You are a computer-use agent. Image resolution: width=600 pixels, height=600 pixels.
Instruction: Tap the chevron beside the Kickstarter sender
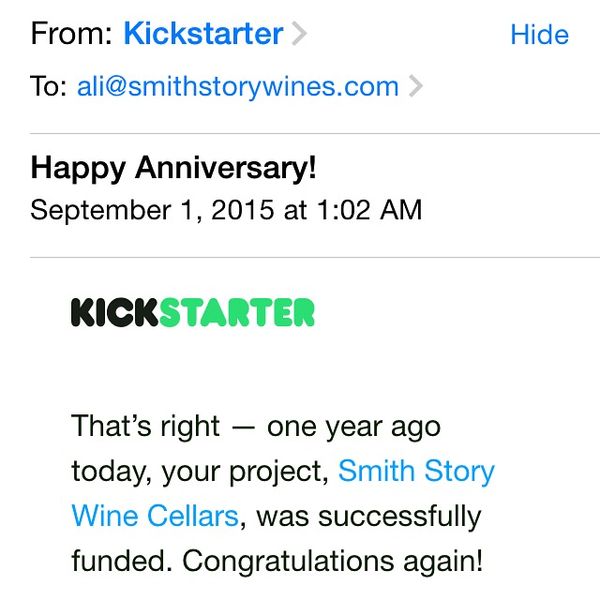coord(299,34)
